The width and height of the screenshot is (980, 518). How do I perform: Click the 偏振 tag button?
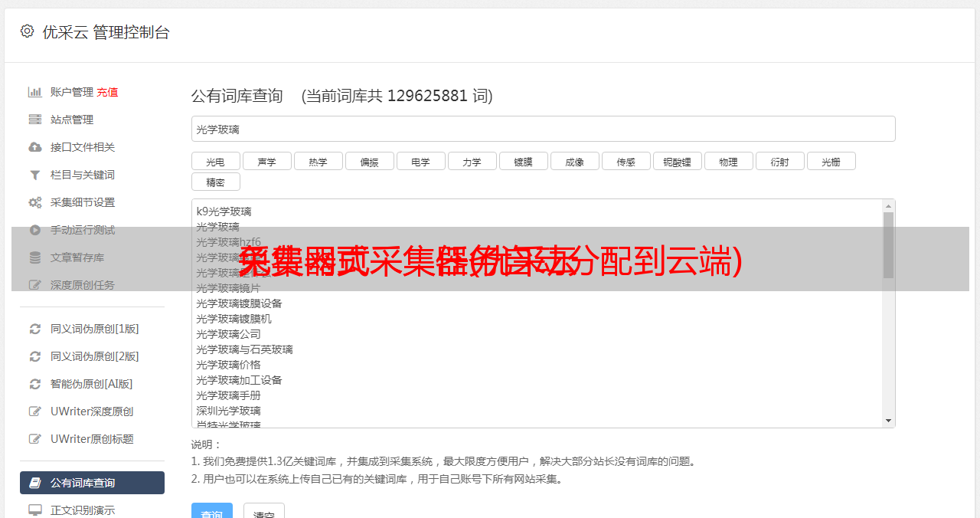pos(369,162)
